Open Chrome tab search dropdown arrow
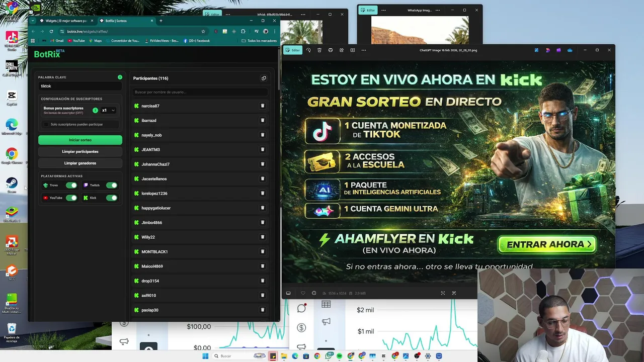 [x=33, y=21]
